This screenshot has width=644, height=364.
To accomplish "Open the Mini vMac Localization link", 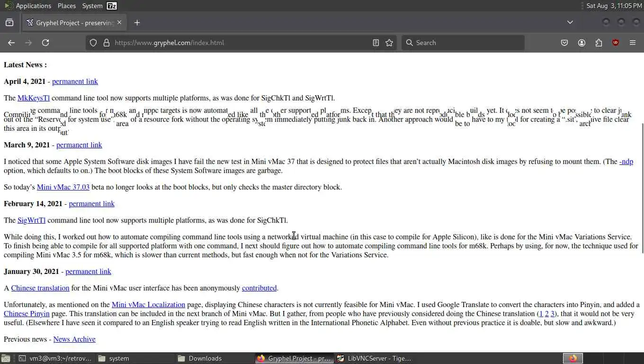I will [x=148, y=305].
